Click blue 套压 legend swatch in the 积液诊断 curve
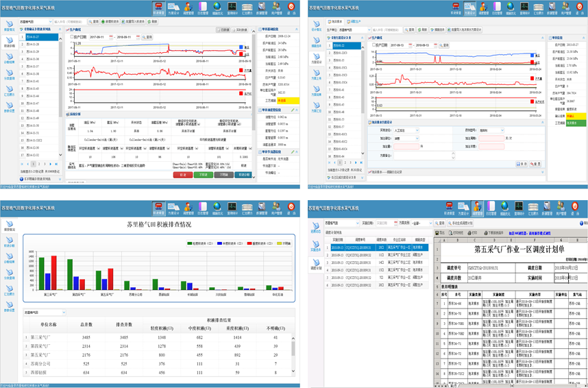Viewport: 588px width, 388px height. pyautogui.click(x=241, y=47)
